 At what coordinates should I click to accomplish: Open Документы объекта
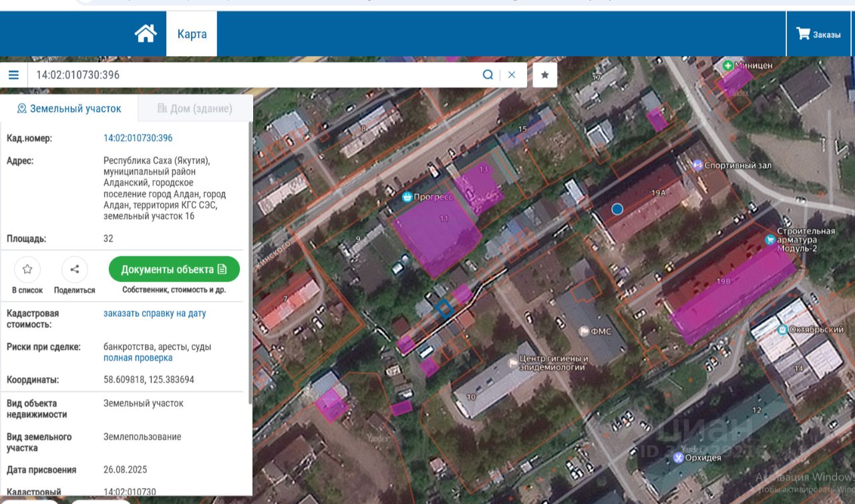[174, 269]
